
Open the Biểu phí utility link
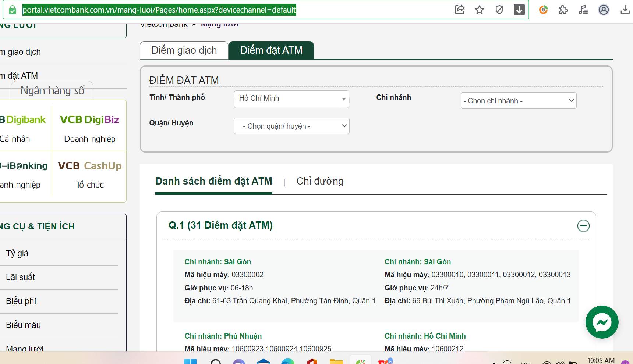click(21, 301)
